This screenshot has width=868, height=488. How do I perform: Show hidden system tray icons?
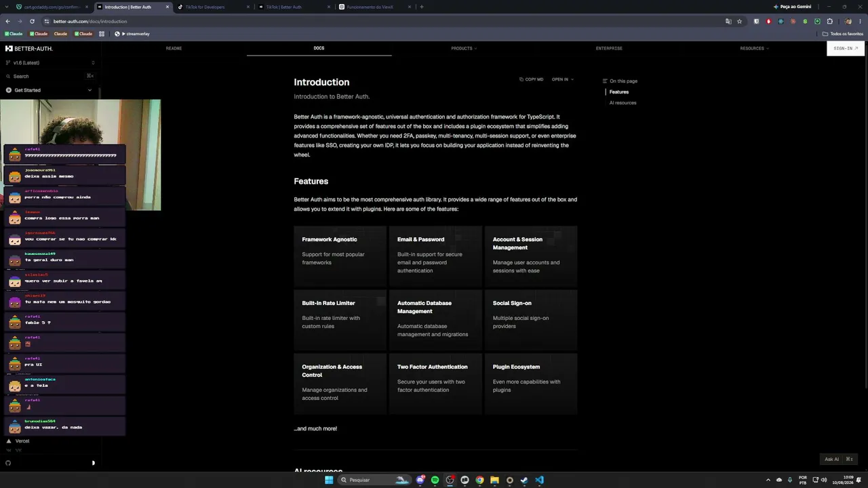(768, 480)
